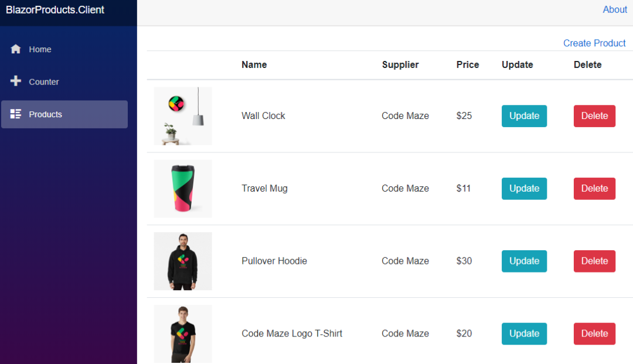The height and width of the screenshot is (364, 633).
Task: Click the Price column header
Action: [467, 64]
